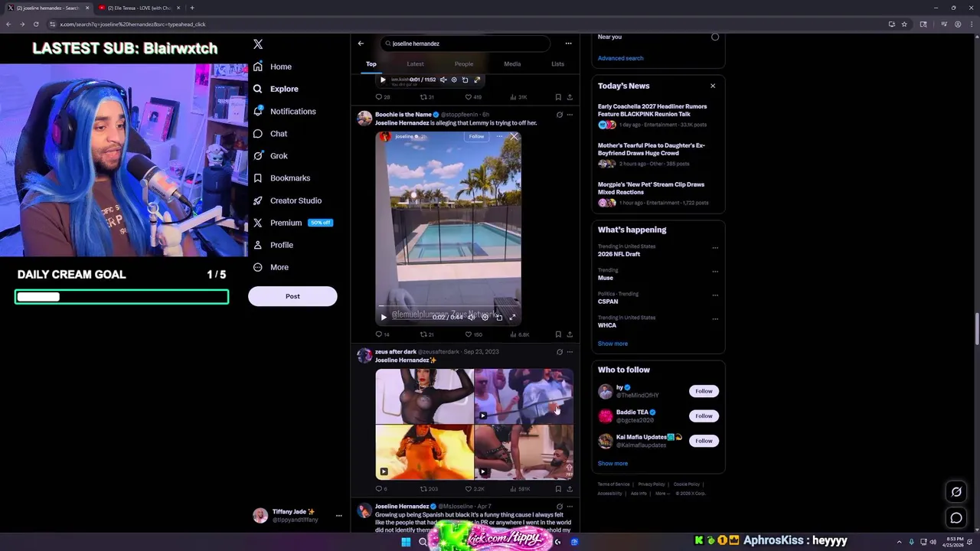Enter fullscreen on the pool video
The width and height of the screenshot is (980, 551).
(512, 317)
